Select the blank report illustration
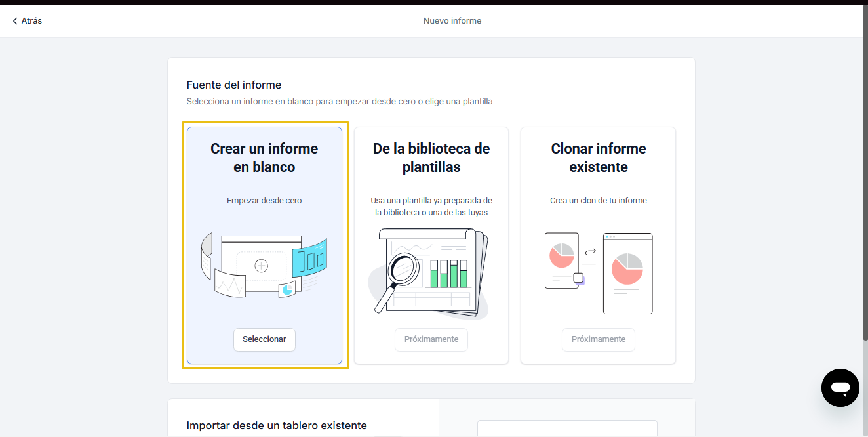868x437 pixels. coord(264,265)
